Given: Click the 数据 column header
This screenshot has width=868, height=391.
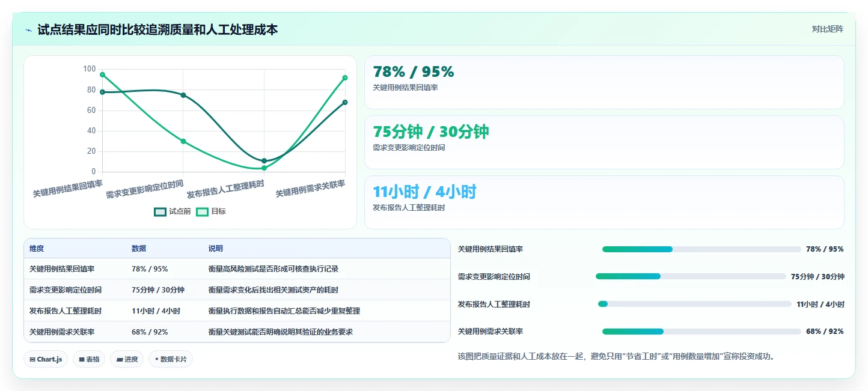Looking at the screenshot, I should click(139, 249).
